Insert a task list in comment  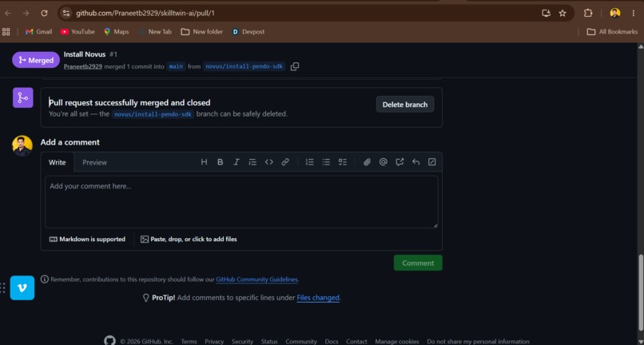(343, 162)
